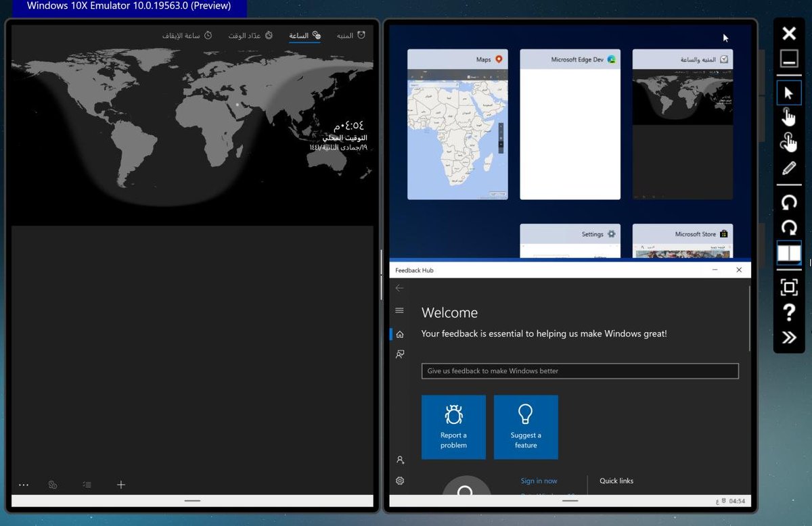This screenshot has height=526, width=812.
Task: Switch to the Clock tab (الساعة)
Action: pyautogui.click(x=304, y=35)
